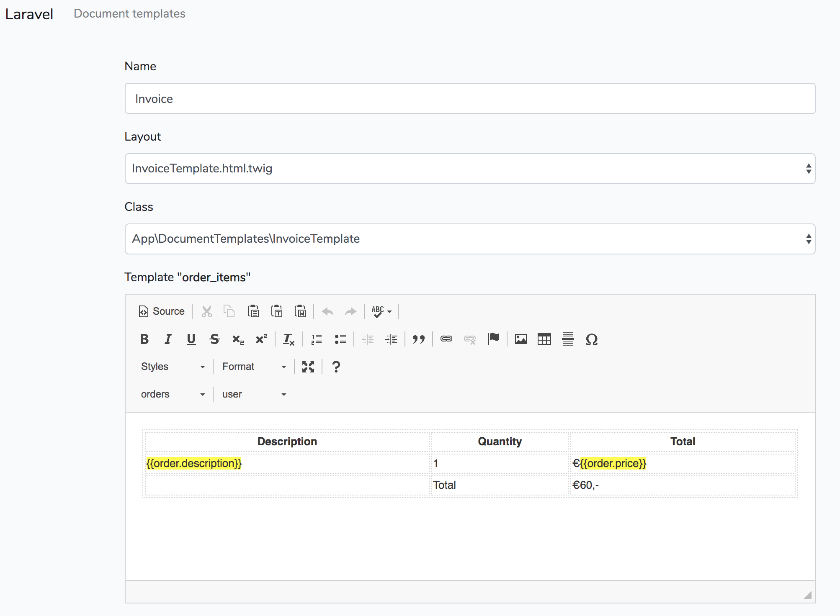
Task: Insert a table into the template
Action: (x=544, y=339)
